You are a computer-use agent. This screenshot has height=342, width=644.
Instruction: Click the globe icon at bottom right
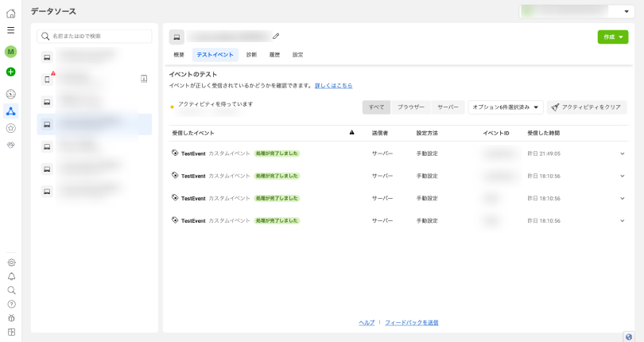629,336
